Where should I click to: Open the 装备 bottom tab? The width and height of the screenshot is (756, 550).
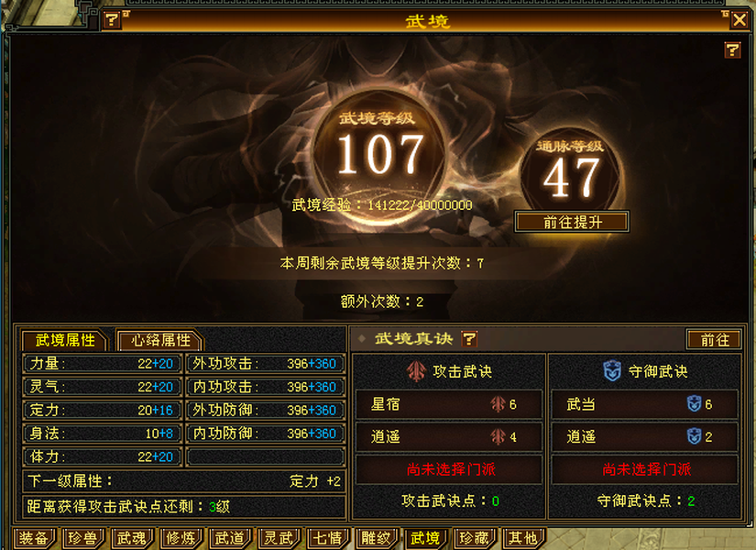(34, 538)
